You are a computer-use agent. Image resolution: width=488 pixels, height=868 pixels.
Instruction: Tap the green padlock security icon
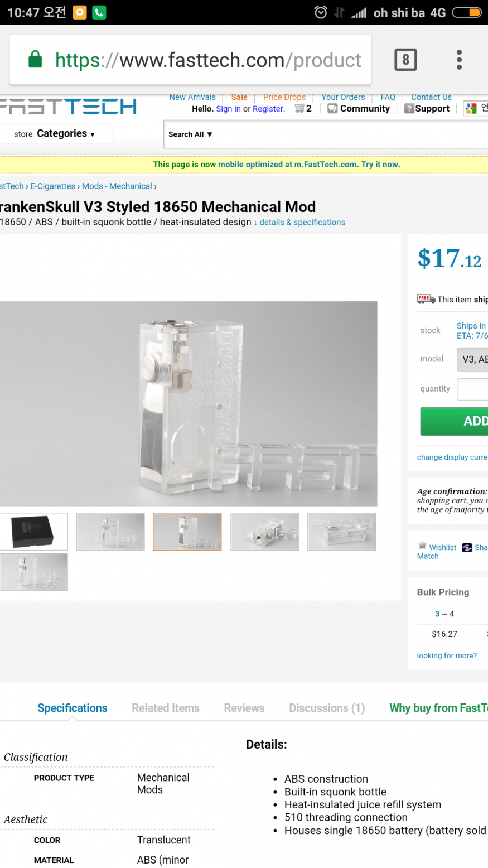35,60
